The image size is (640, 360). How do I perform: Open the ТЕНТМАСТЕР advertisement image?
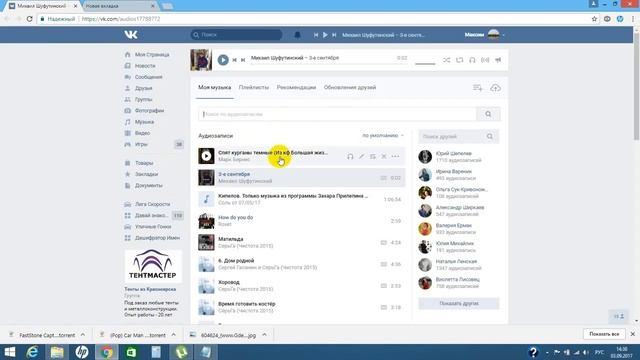[153, 266]
